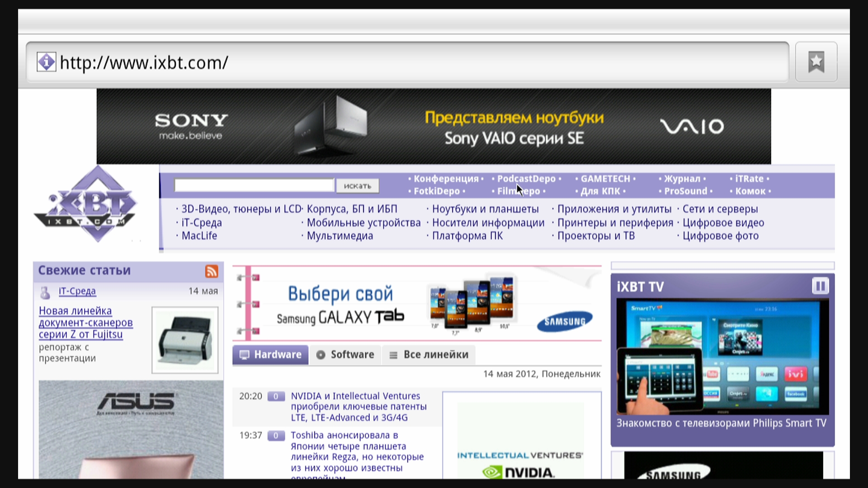Click the Samsung Galaxy Tab banner

point(416,304)
